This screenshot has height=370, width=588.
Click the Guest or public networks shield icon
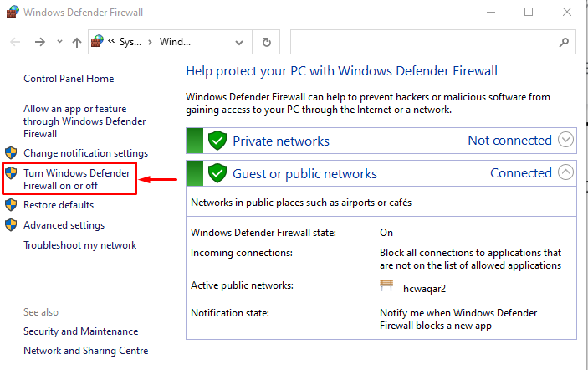pyautogui.click(x=217, y=173)
